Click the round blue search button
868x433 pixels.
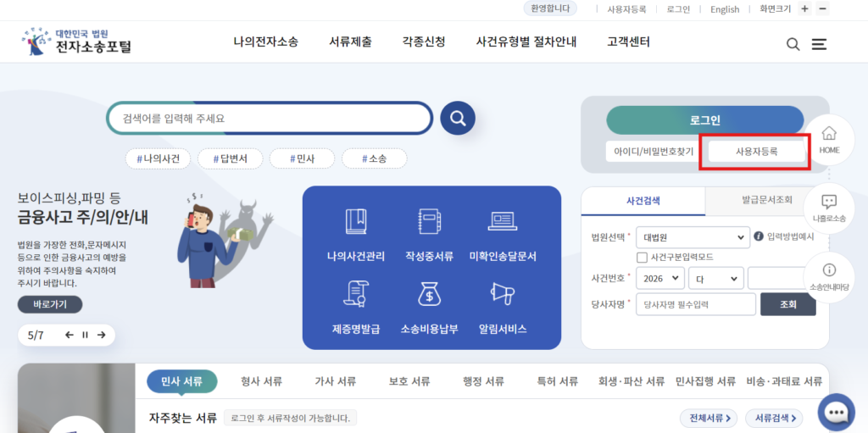tap(458, 119)
